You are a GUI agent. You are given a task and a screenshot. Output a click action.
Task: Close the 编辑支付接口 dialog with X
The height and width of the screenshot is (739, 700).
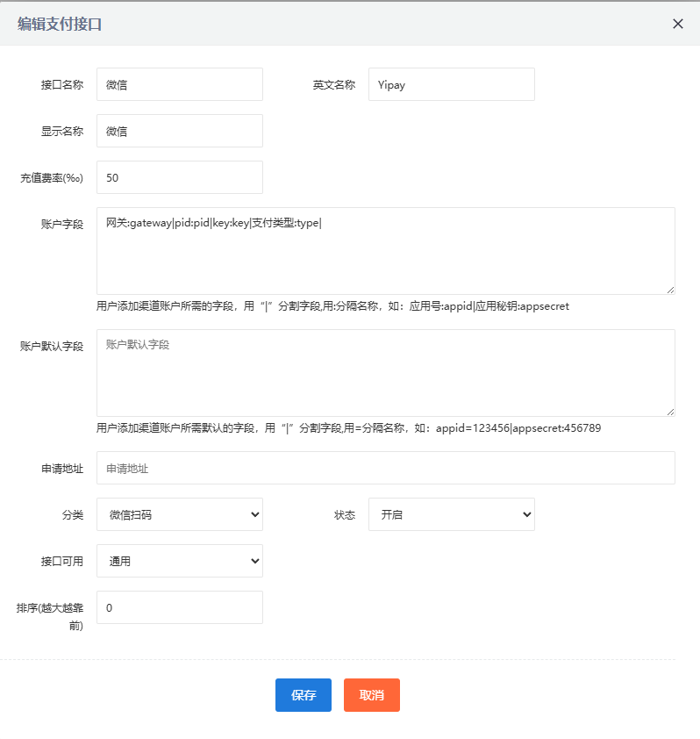(x=677, y=24)
